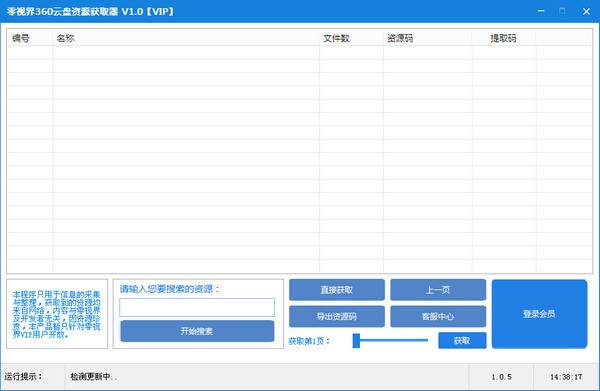Close the application window
Viewport: 600px width, 391px height.
tap(586, 11)
